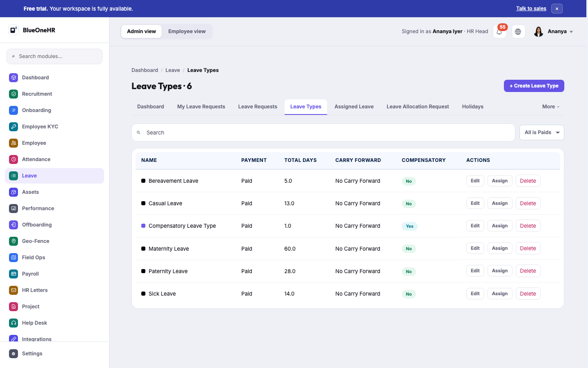
Task: Click the Search modules input
Action: tap(54, 56)
